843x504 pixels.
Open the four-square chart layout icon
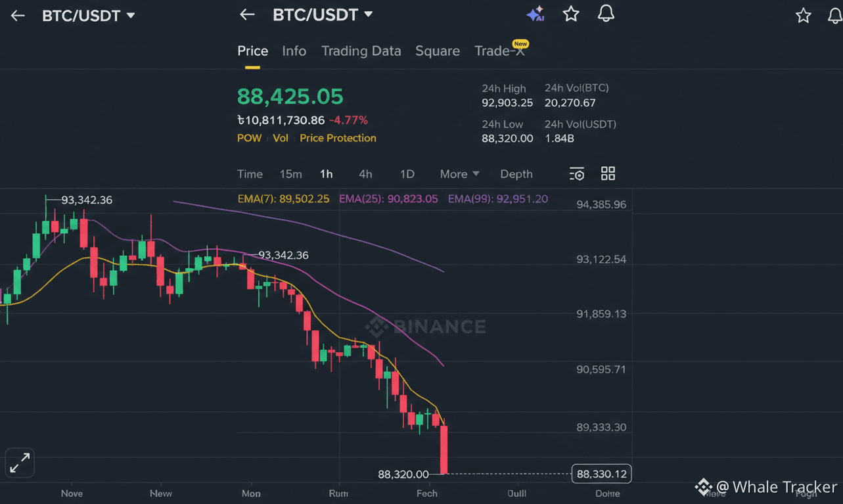(x=608, y=173)
